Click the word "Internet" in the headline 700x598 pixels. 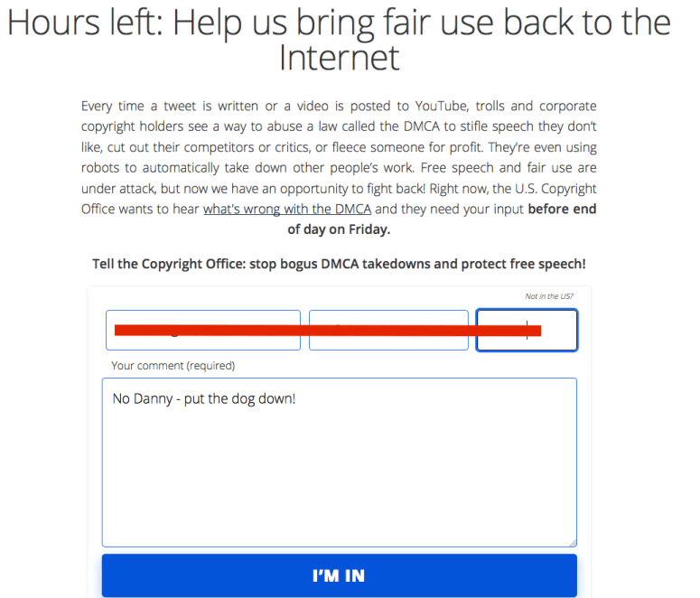[x=339, y=58]
